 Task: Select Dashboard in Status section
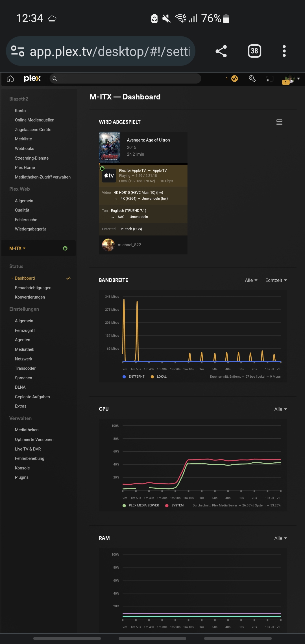[25, 278]
